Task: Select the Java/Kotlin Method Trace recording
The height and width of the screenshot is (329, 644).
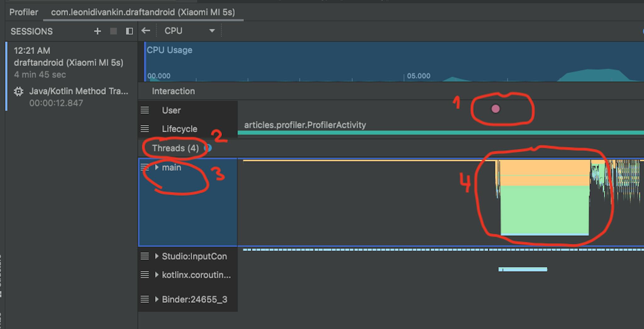Action: click(79, 91)
